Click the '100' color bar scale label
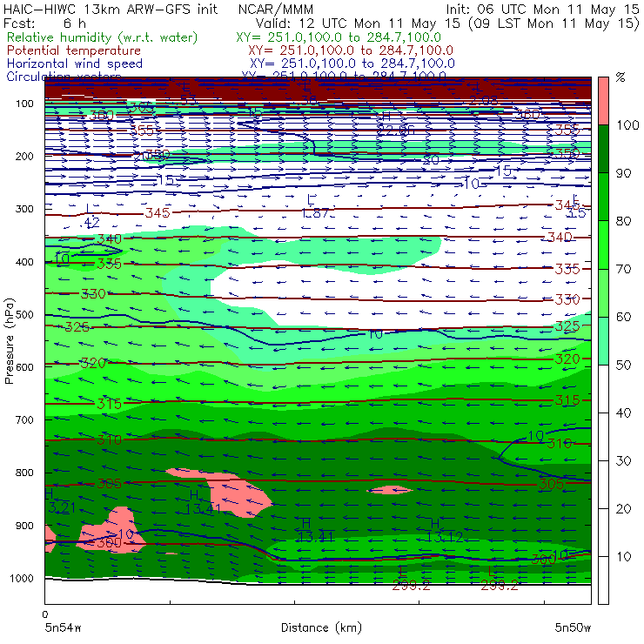This screenshot has width=644, height=644. 627,124
